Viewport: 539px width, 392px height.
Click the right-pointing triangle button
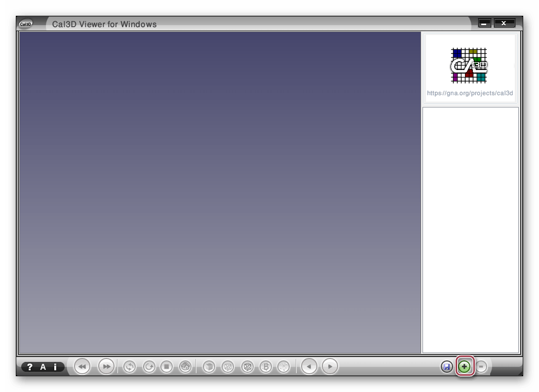[330, 367]
